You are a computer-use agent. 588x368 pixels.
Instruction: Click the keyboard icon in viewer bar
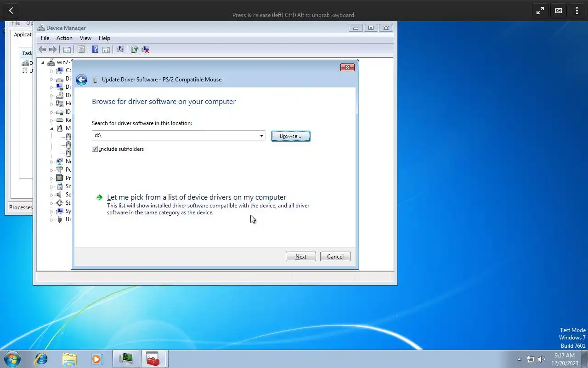coord(559,11)
